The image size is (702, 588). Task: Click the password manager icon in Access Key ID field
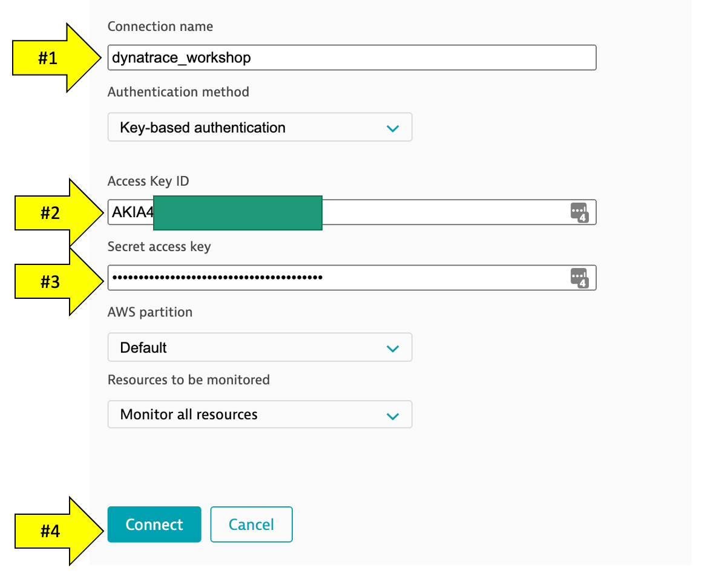[x=579, y=212]
